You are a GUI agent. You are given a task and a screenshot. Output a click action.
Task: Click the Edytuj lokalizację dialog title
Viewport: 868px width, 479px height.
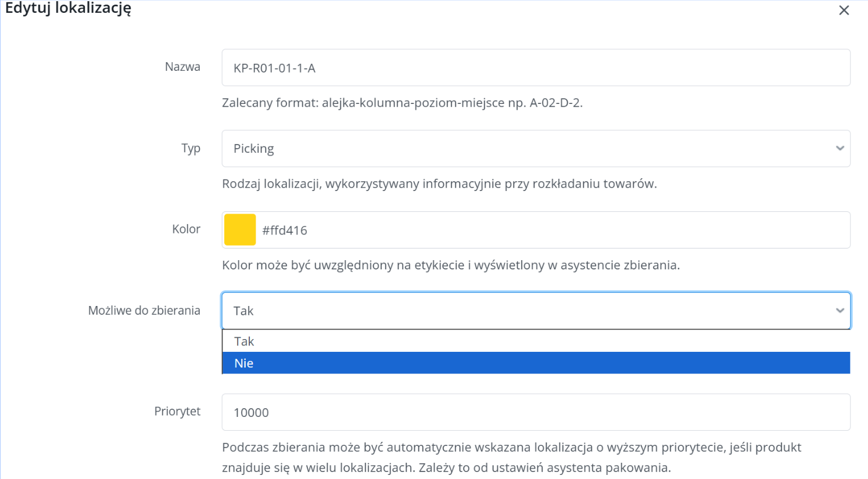68,8
